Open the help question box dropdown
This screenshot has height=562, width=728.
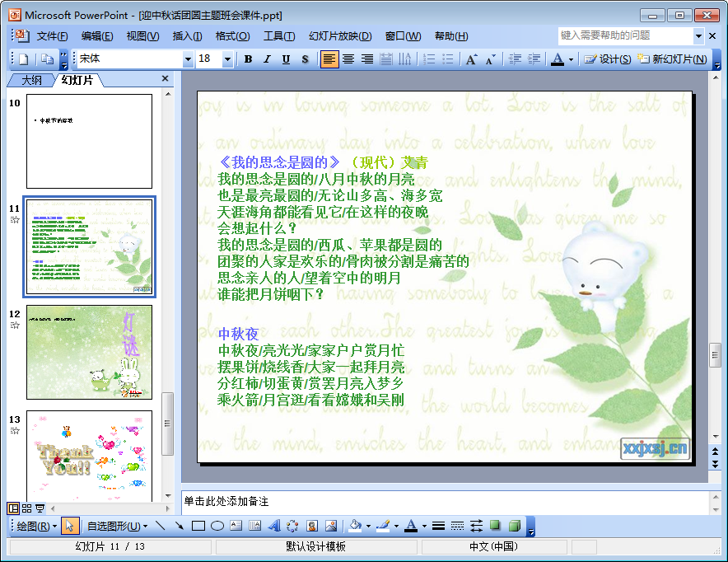[698, 35]
